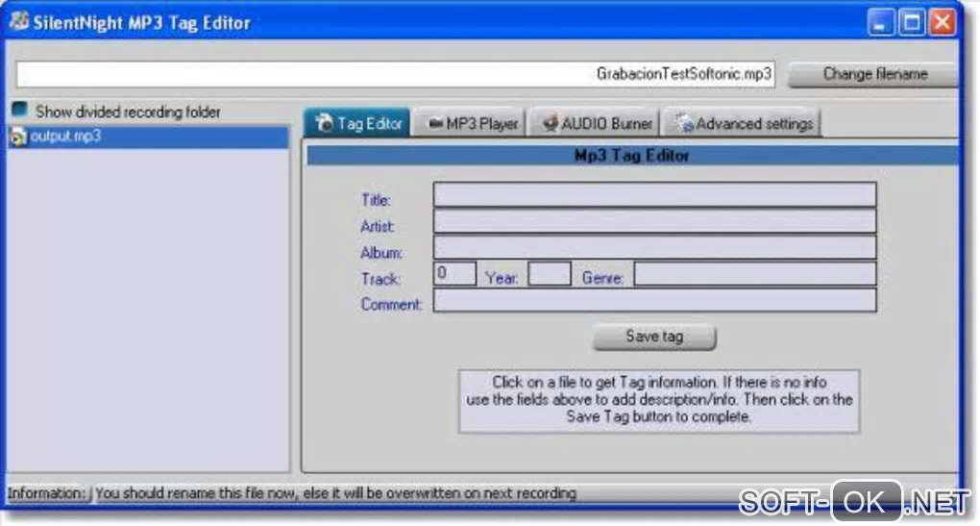Click the Mp3 Tag Editor header bar
Screen dimensions: 980x526
coord(632,155)
